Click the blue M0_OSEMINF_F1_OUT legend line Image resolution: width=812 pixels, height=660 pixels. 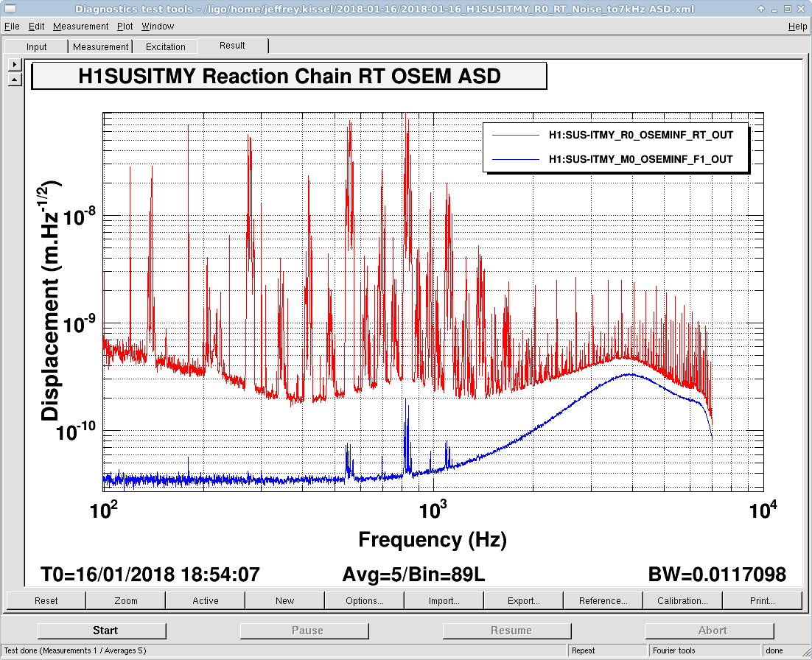click(515, 159)
